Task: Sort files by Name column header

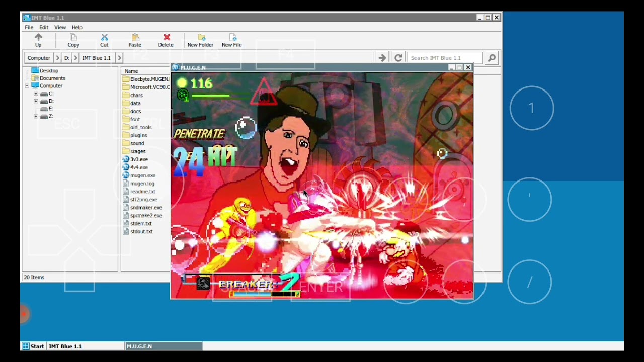Action: 132,71
